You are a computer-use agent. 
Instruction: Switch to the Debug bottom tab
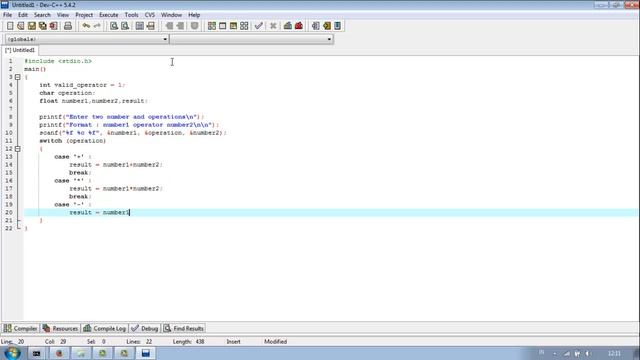144,328
